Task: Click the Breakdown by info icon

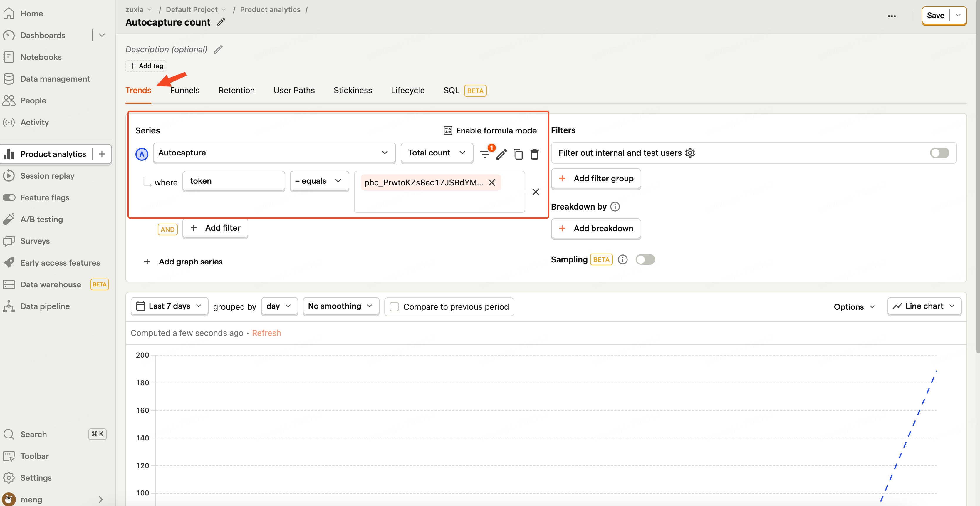Action: [x=615, y=206]
